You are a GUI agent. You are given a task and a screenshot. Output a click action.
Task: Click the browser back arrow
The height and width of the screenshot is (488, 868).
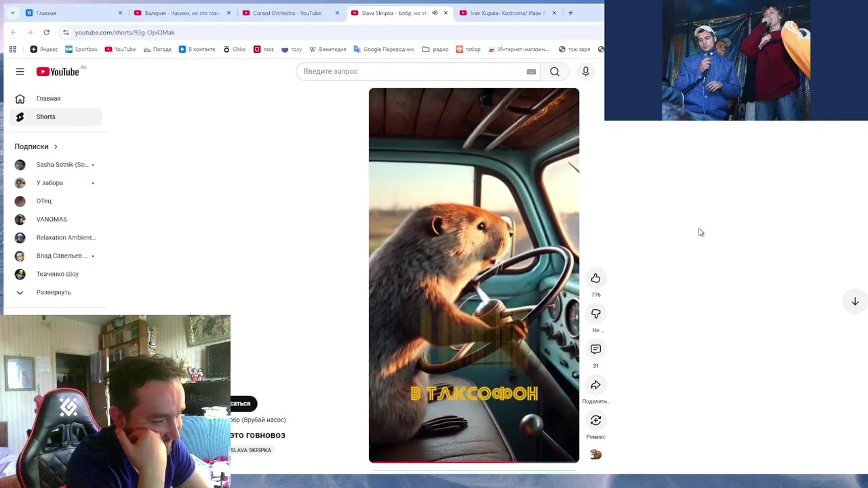point(14,32)
